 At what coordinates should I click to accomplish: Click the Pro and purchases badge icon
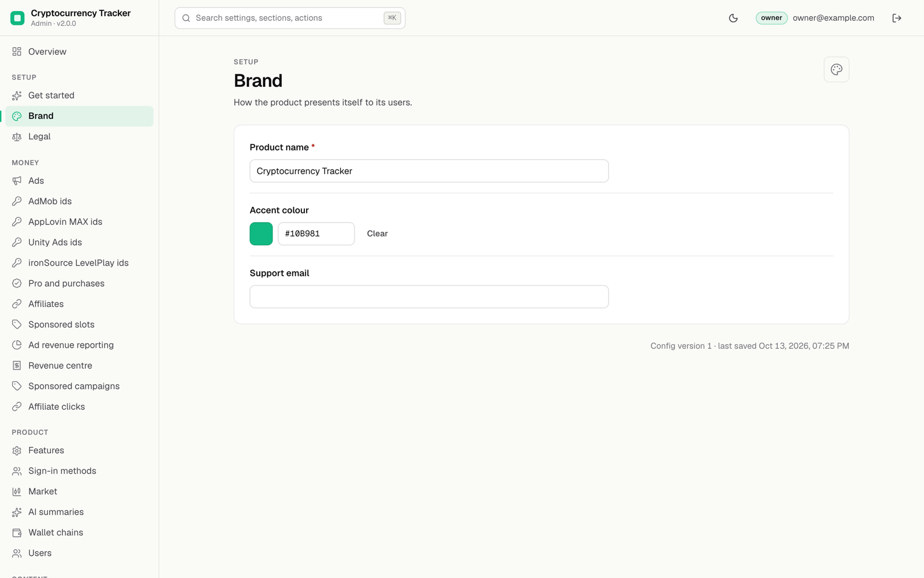pyautogui.click(x=17, y=283)
